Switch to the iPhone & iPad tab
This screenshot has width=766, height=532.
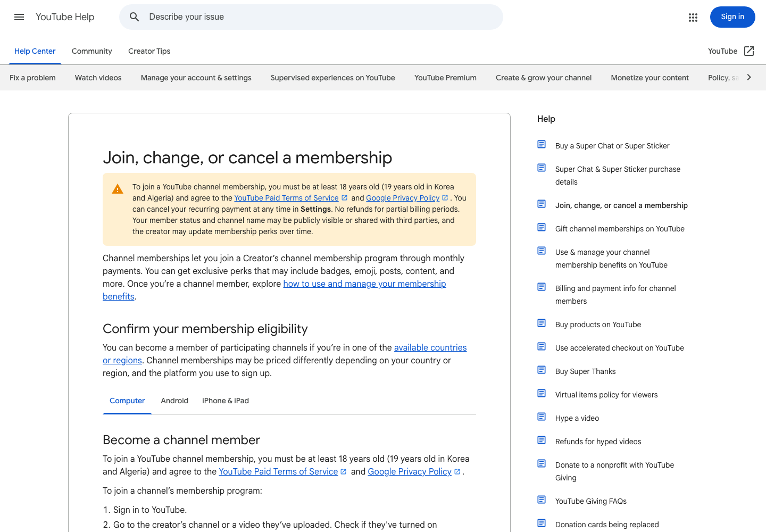[x=226, y=401]
